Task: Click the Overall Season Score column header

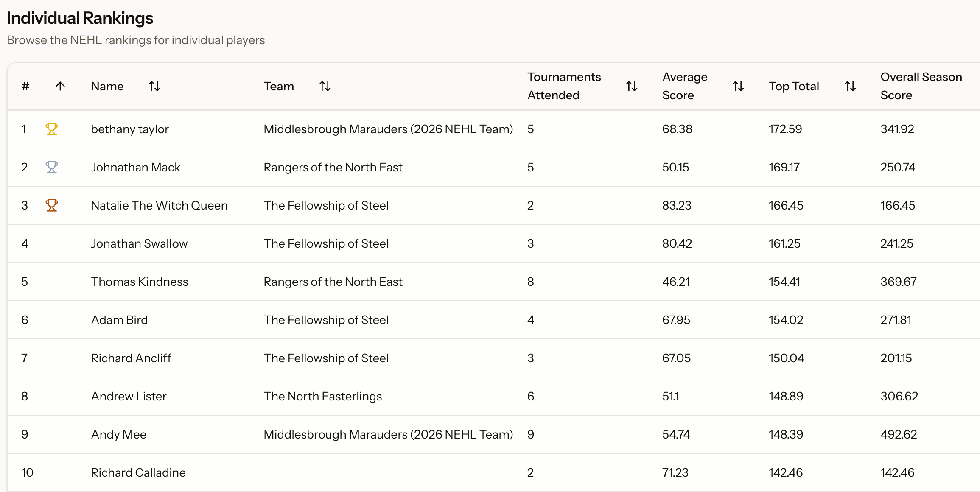Action: [921, 86]
